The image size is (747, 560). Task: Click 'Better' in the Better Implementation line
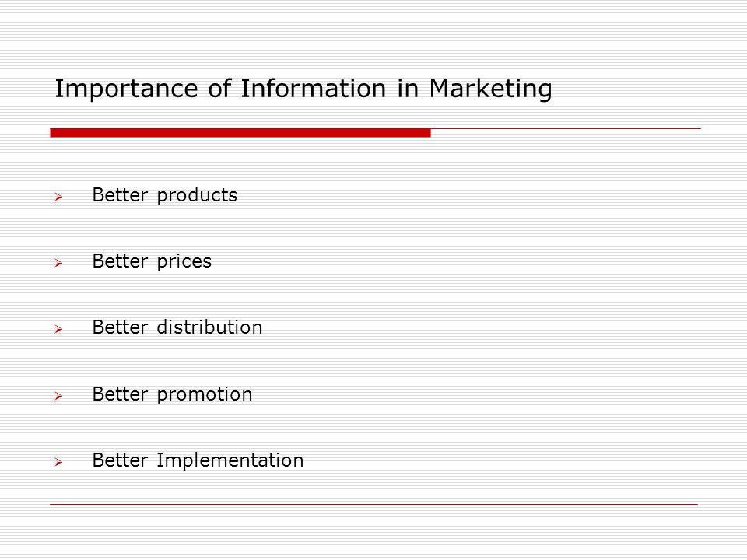120,460
